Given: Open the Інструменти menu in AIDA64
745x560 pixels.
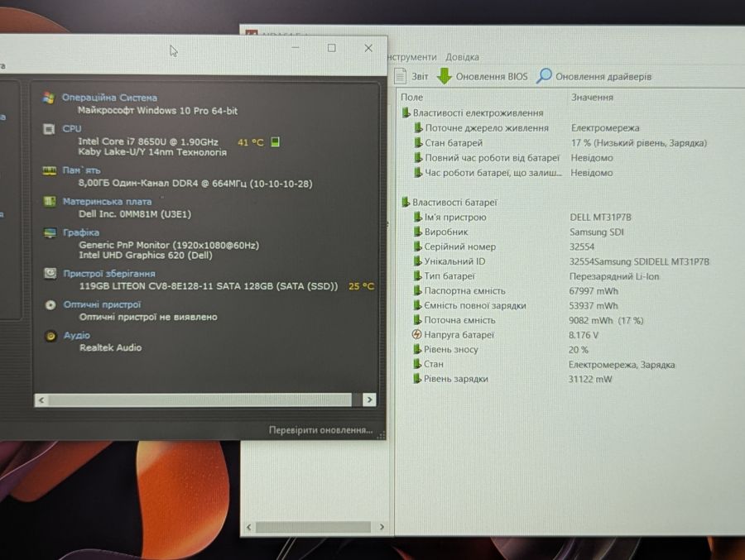Looking at the screenshot, I should point(411,57).
